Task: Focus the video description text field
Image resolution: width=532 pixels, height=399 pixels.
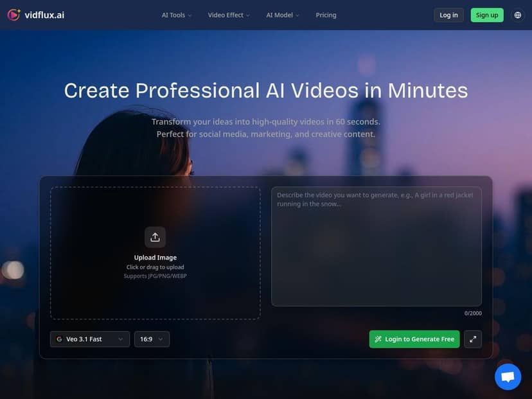Action: coord(376,251)
